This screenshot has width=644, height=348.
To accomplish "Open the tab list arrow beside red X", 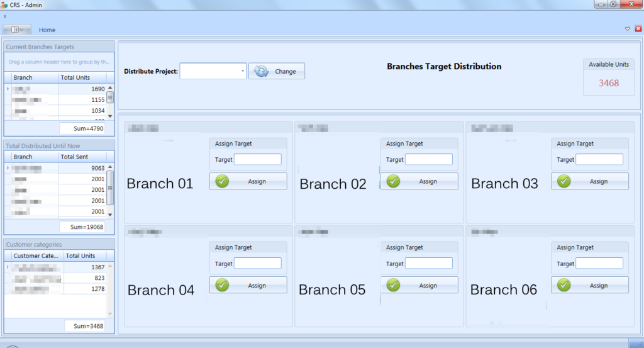I will [x=628, y=29].
